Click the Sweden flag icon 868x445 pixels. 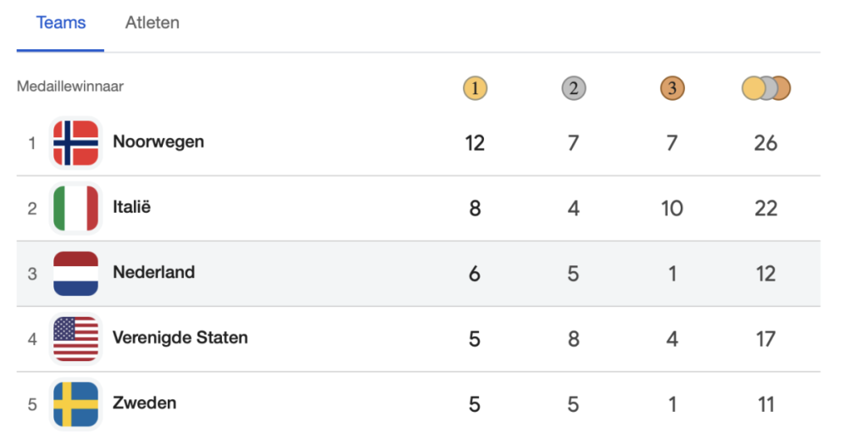(x=75, y=403)
